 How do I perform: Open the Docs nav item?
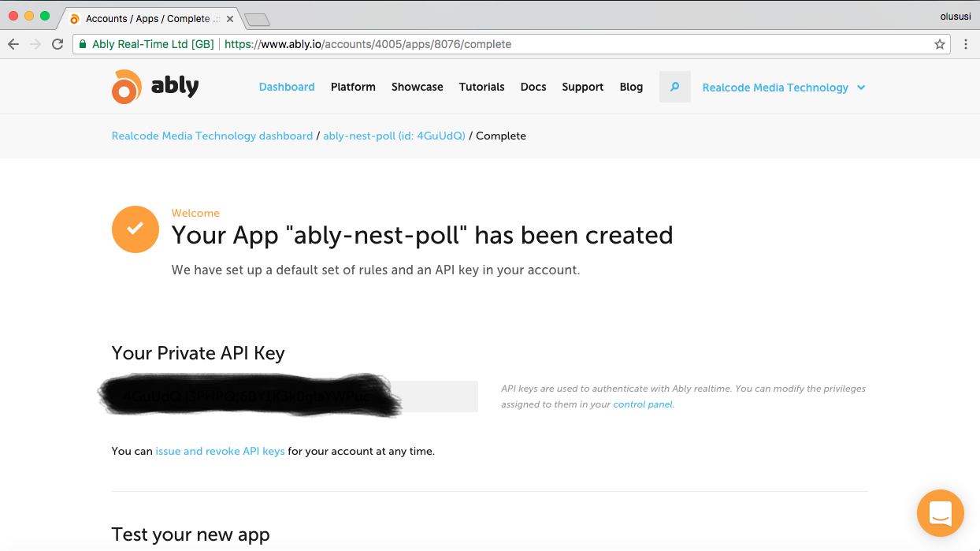tap(533, 87)
